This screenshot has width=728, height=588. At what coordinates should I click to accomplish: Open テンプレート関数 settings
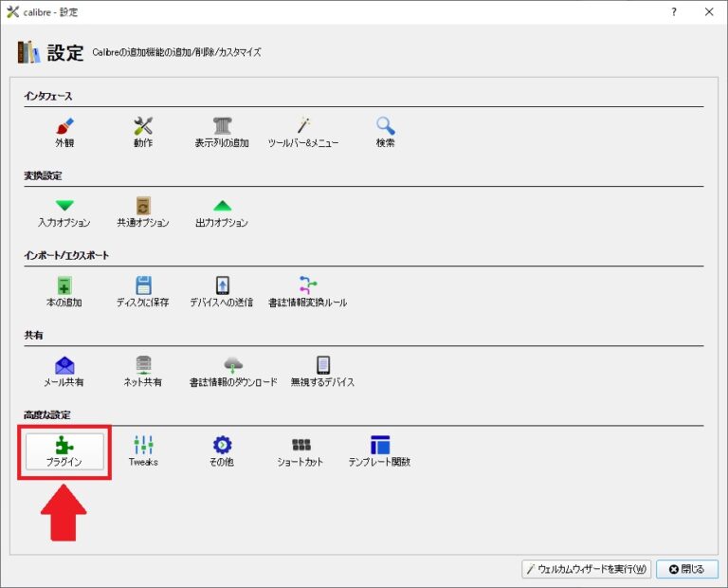[x=380, y=451]
